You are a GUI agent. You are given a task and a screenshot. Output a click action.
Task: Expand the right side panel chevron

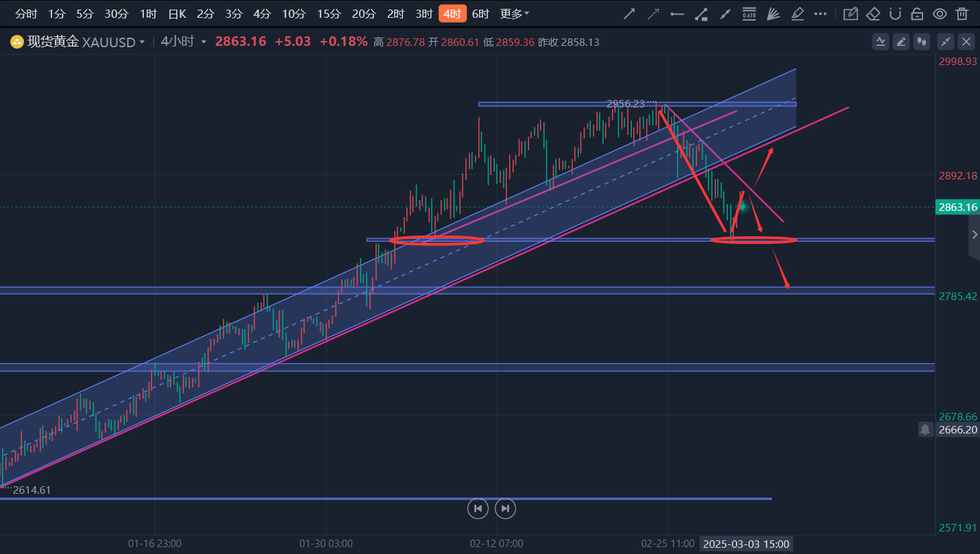coord(975,234)
